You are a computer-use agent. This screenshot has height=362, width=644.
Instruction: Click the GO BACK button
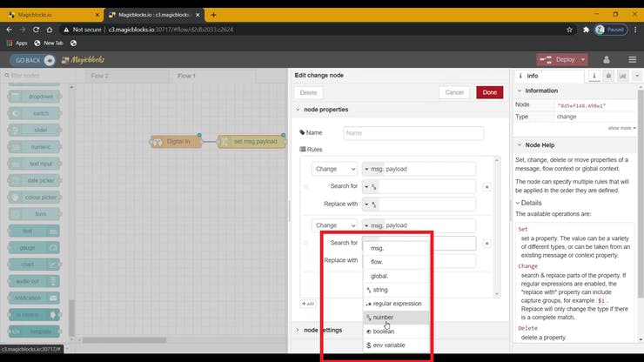32,60
